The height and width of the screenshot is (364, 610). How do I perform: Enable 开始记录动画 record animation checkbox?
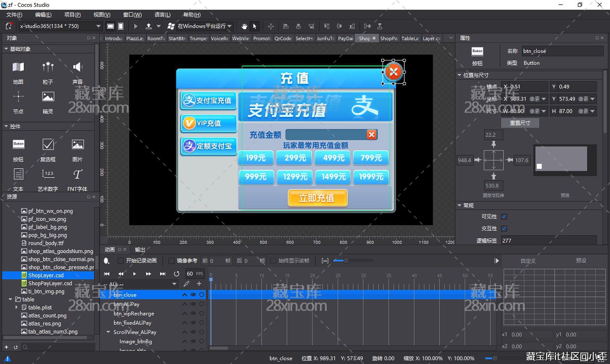[x=121, y=260]
